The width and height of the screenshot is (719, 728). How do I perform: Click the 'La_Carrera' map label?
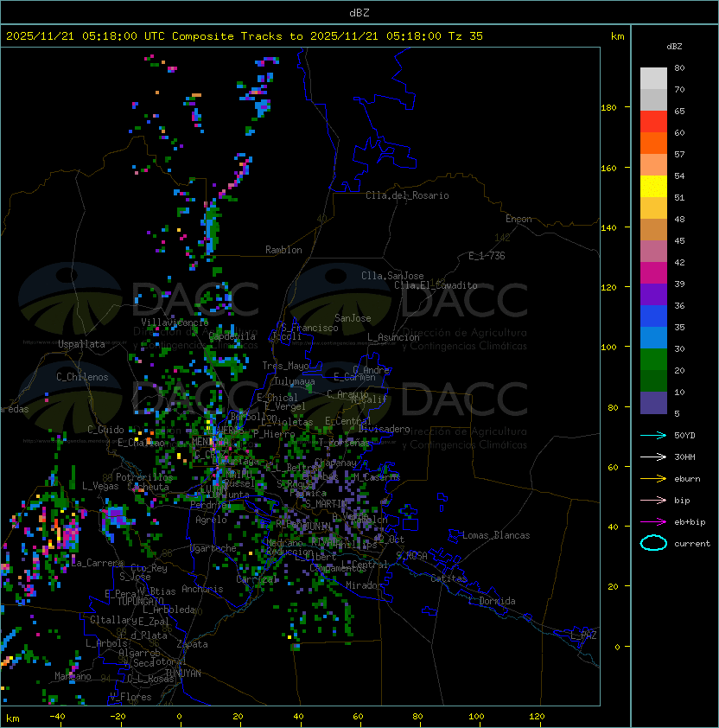(x=98, y=563)
